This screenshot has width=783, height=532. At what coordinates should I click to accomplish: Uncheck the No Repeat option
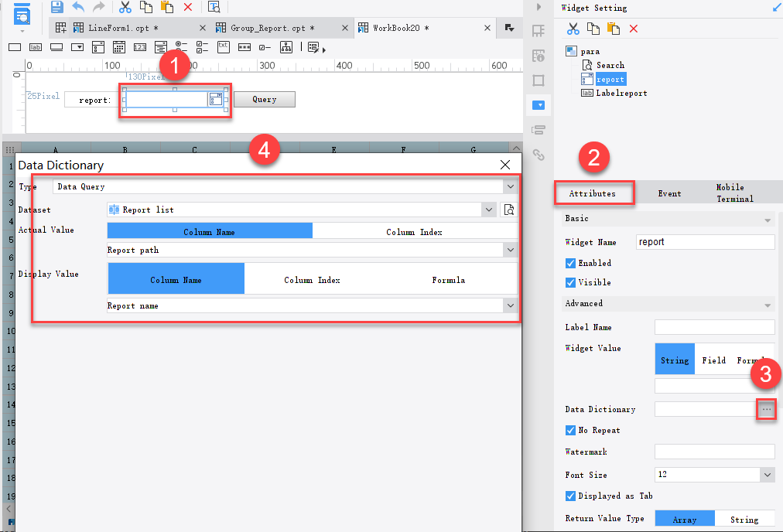pyautogui.click(x=570, y=430)
